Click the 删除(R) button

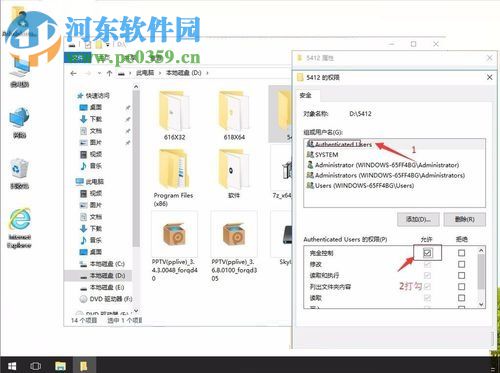click(x=464, y=219)
